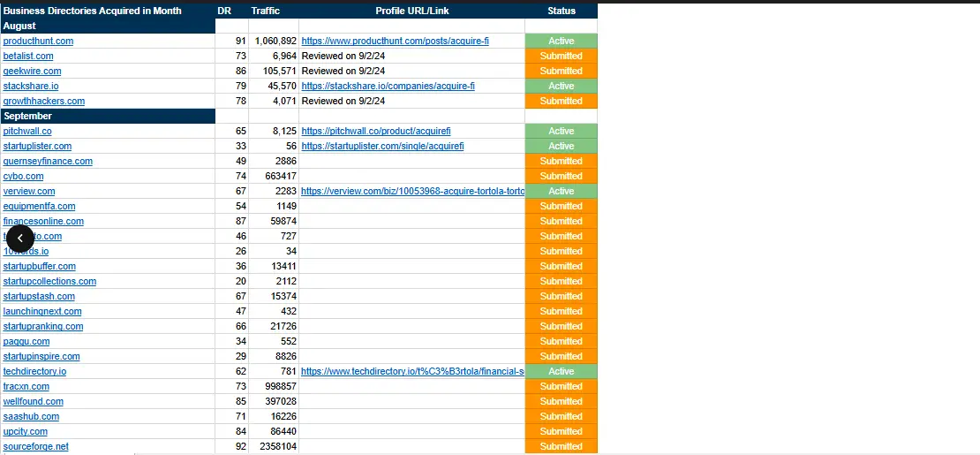This screenshot has height=455, width=980.
Task: Open the sourceforge.net link
Action: click(x=35, y=446)
